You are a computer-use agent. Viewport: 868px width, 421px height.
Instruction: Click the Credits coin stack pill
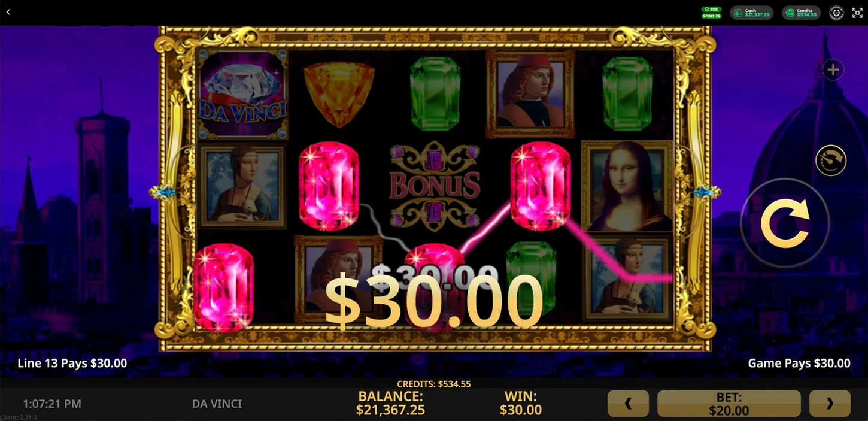tap(801, 13)
